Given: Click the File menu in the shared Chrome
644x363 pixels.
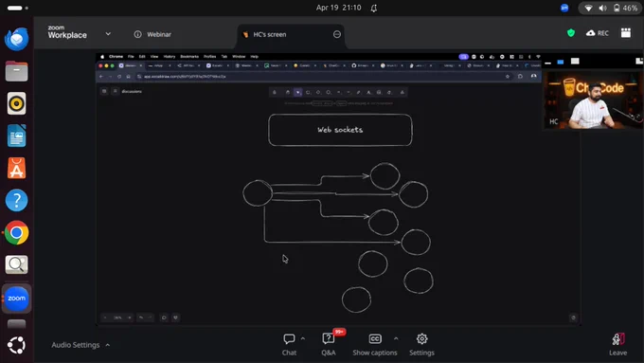Looking at the screenshot, I should 131,56.
